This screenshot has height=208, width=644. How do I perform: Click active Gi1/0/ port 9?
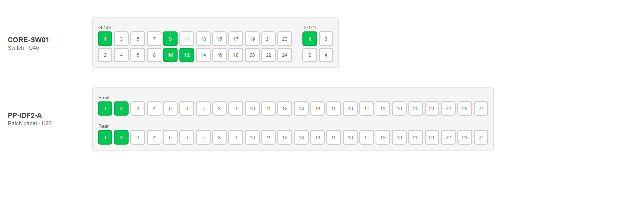click(170, 39)
